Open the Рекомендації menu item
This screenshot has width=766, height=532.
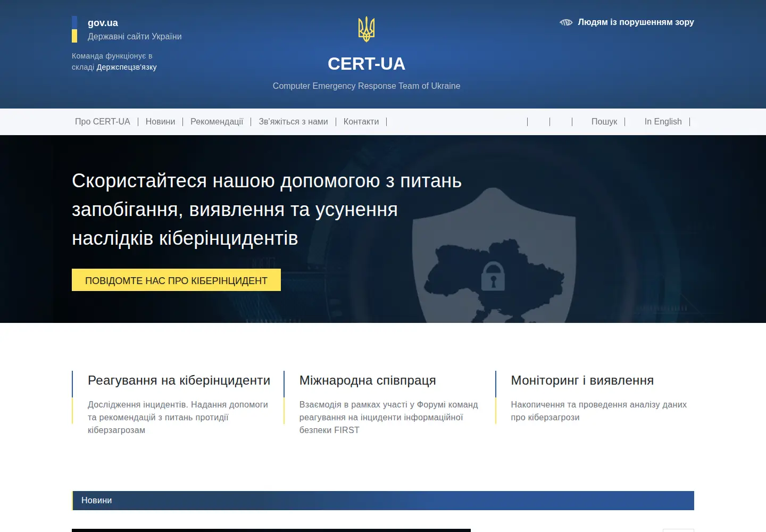217,121
